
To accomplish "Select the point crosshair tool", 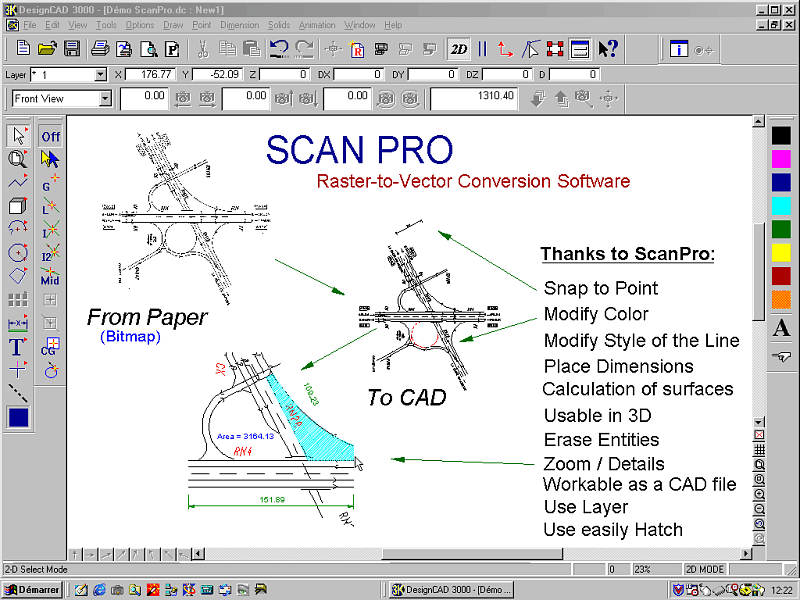I will 18,369.
